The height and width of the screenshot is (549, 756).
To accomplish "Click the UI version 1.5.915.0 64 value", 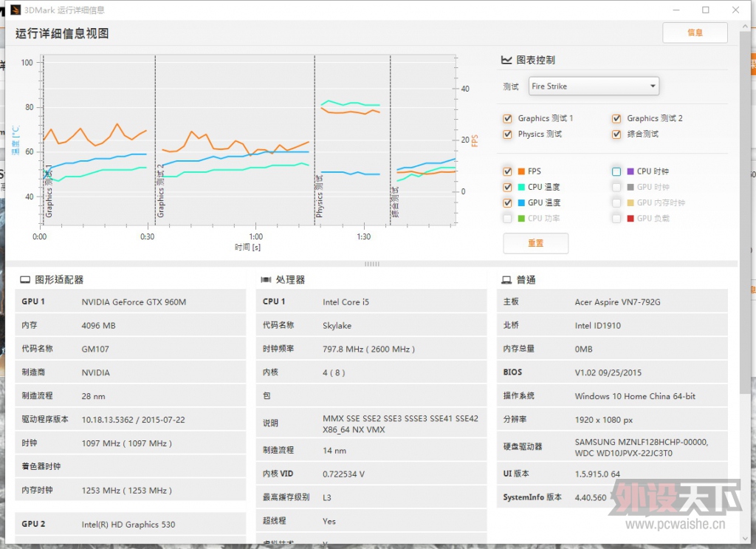I will click(597, 474).
